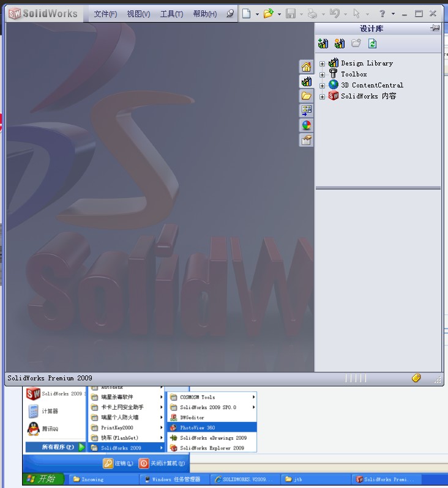The width and height of the screenshot is (448, 488).
Task: Open the 快车(FlashGet) program folder
Action: click(x=127, y=438)
